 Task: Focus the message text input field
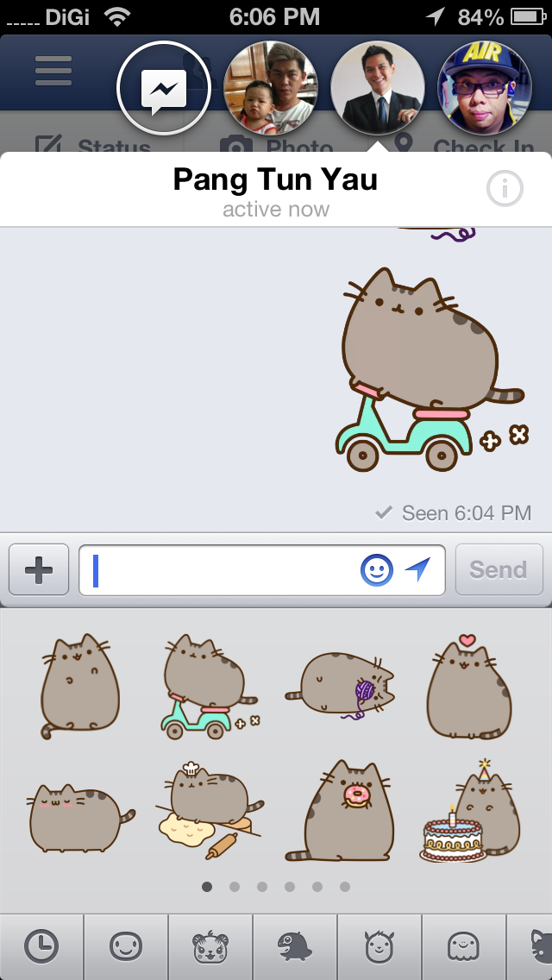click(262, 570)
